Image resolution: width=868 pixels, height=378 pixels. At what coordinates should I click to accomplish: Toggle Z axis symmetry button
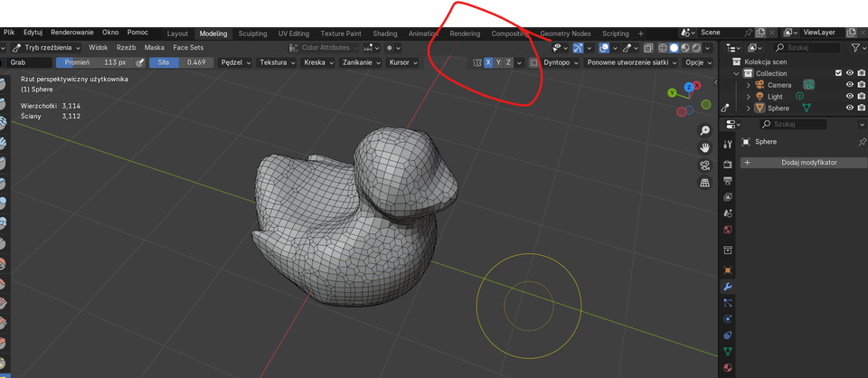[x=508, y=62]
